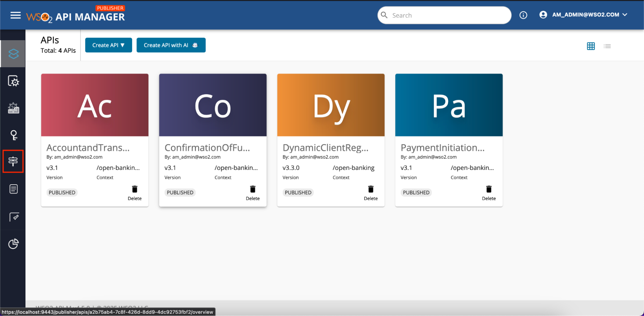The image size is (644, 316).
Task: Open the PaymentInitiation... API title
Action: [x=443, y=147]
